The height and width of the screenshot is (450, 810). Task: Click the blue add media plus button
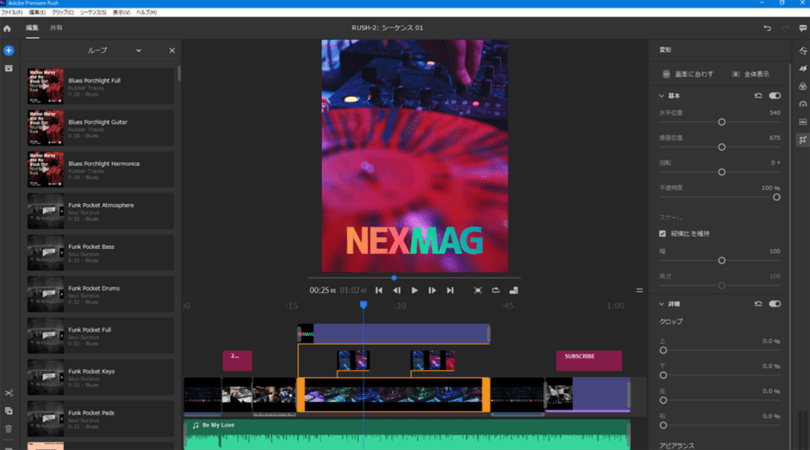[8, 50]
